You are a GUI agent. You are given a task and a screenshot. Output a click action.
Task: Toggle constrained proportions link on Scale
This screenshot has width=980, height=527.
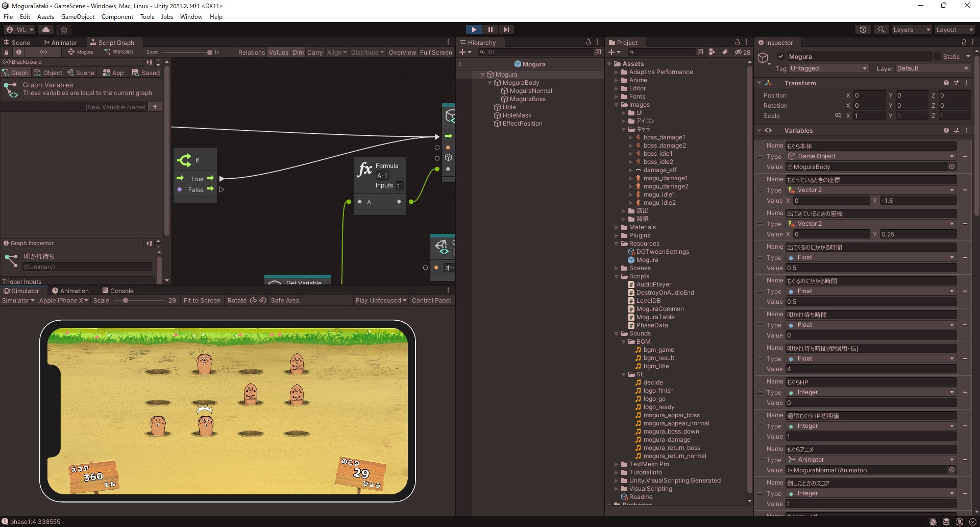coord(838,116)
